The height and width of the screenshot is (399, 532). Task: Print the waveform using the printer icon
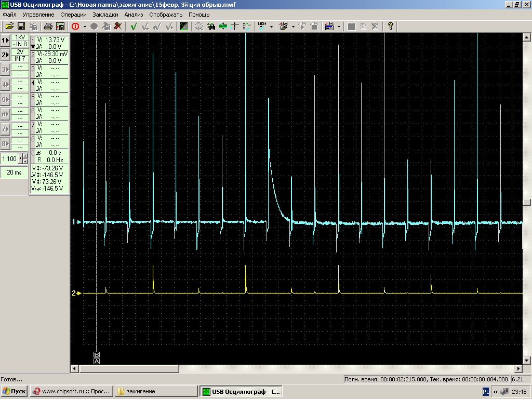pos(48,26)
